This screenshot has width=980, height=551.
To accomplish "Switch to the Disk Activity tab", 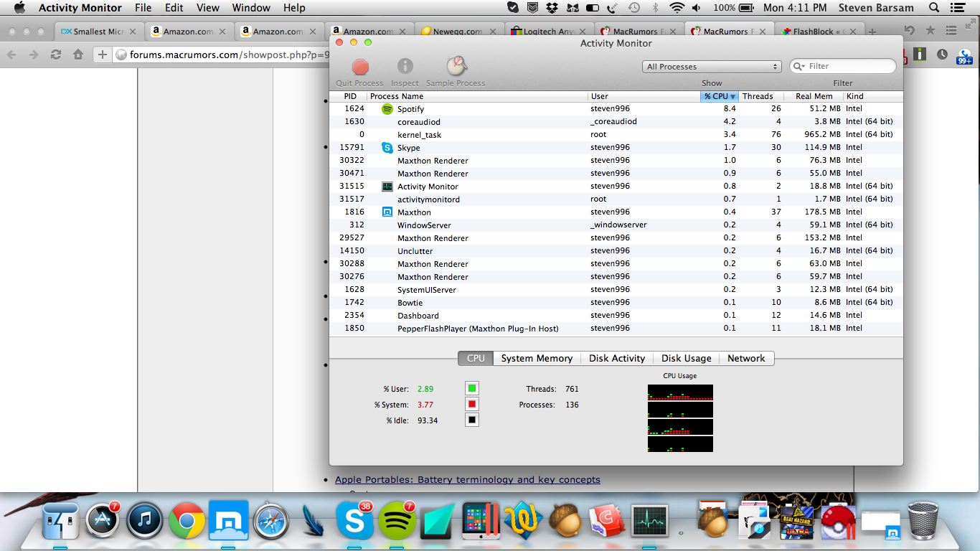I will (617, 358).
